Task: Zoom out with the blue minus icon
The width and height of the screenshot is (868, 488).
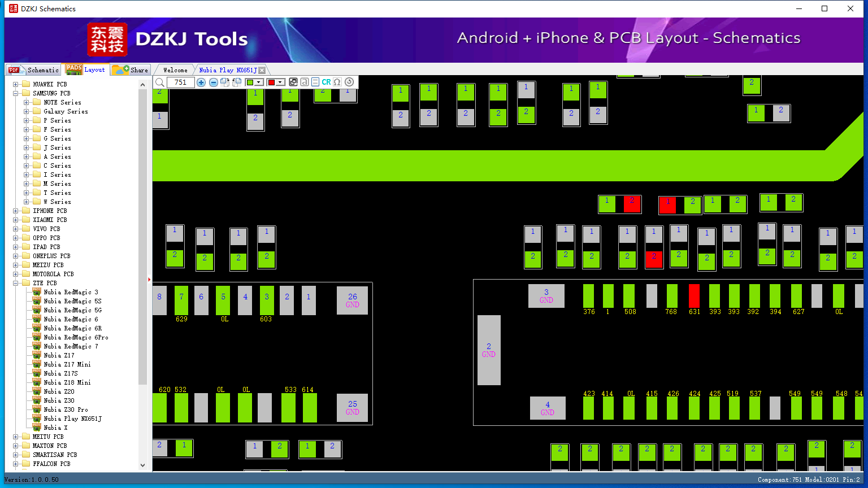Action: (214, 82)
